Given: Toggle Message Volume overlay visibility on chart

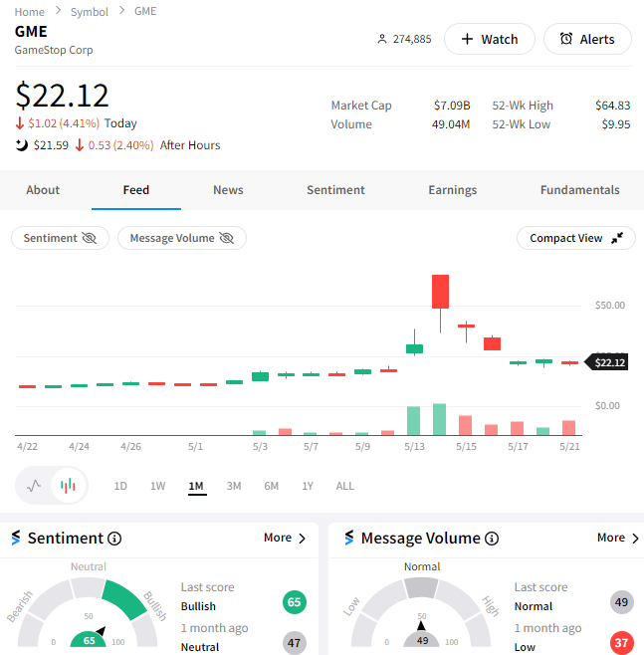Looking at the screenshot, I should [x=182, y=238].
